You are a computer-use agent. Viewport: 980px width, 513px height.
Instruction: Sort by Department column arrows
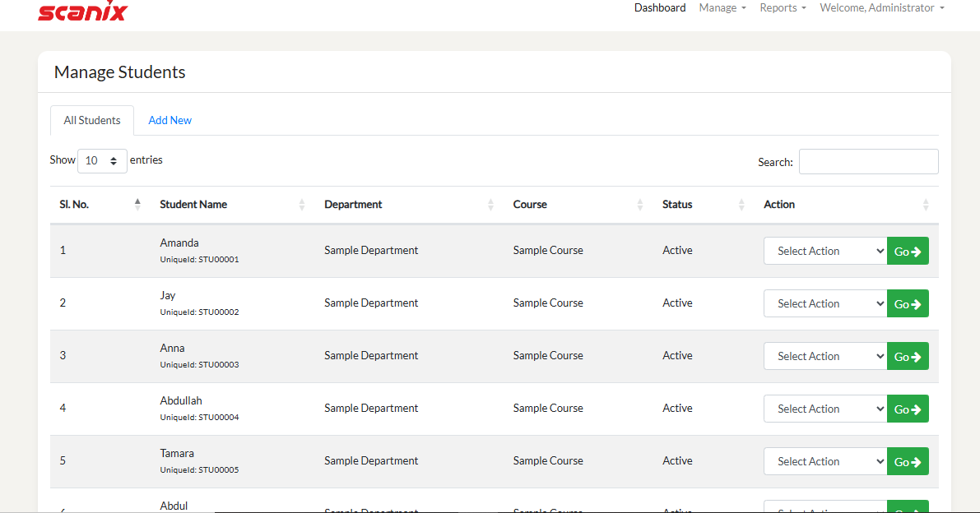[490, 205]
